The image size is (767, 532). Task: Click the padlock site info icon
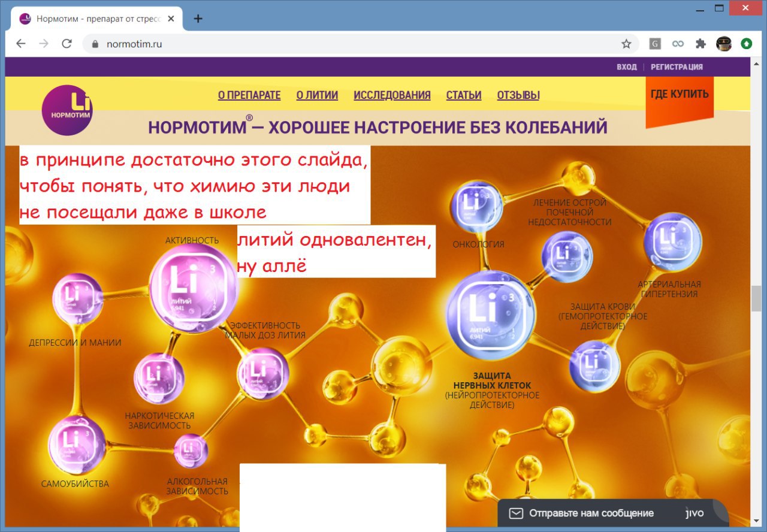point(95,44)
